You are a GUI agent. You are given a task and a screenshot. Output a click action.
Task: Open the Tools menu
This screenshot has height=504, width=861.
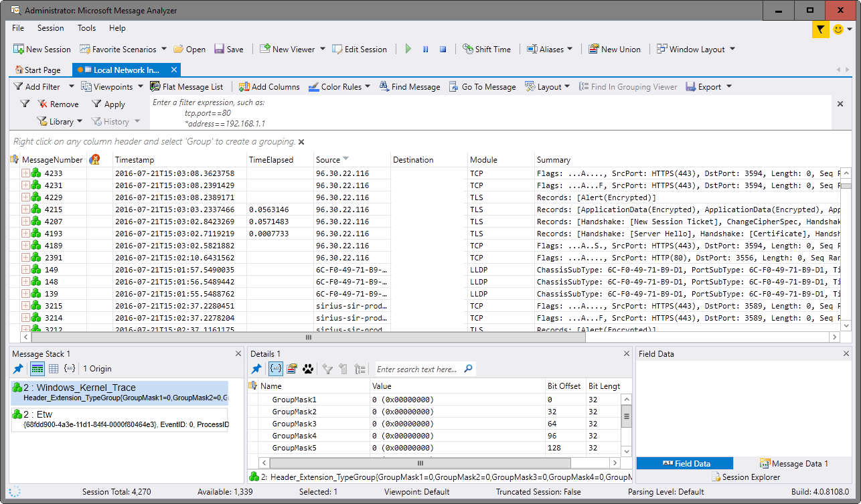(86, 28)
